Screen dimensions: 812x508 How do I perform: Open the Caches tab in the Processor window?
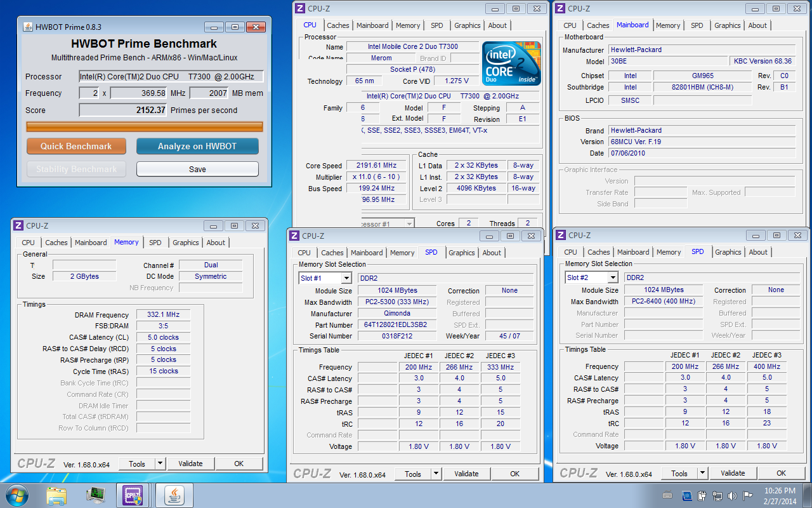[x=337, y=25]
